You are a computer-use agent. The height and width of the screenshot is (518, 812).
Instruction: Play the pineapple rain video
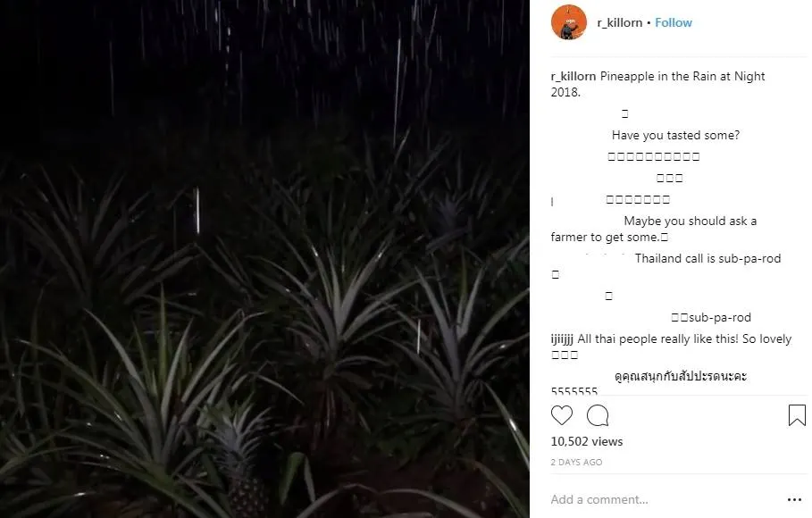(264, 259)
